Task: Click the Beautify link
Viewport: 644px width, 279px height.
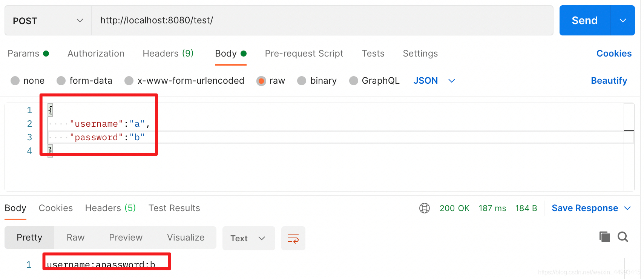Action: pyautogui.click(x=609, y=81)
